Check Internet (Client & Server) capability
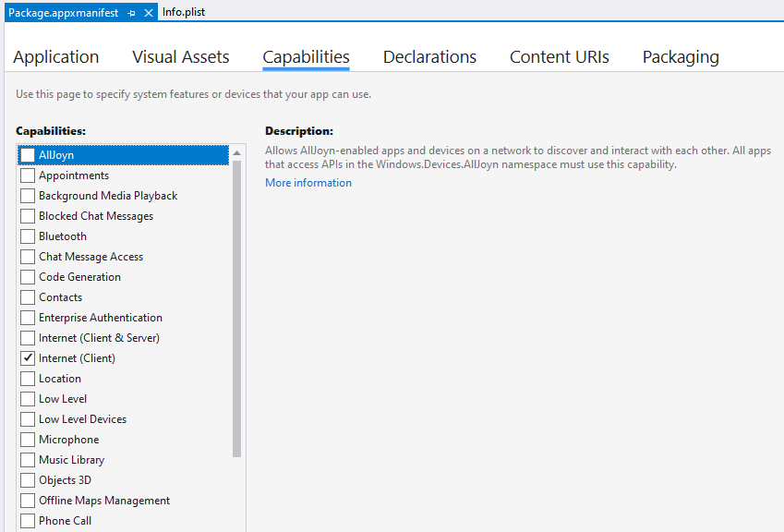The width and height of the screenshot is (784, 532). coord(28,338)
